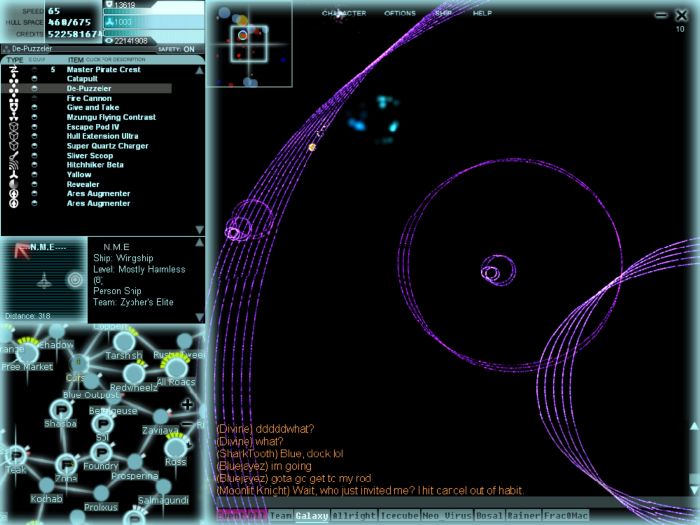Screen dimensions: 700x525
Task: Zoom in the galaxy map with plus icon
Action: coord(187,404)
